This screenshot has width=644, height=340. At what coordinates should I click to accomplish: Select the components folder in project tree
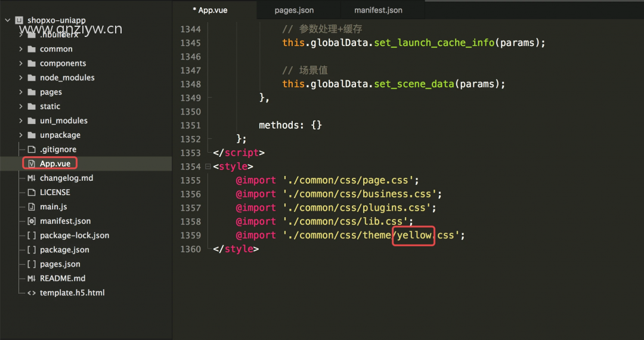(x=63, y=63)
